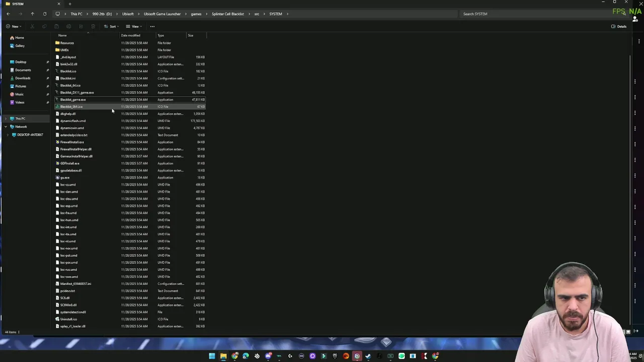The height and width of the screenshot is (362, 644).
Task: Open Gallery in navigation pane
Action: coord(20,46)
